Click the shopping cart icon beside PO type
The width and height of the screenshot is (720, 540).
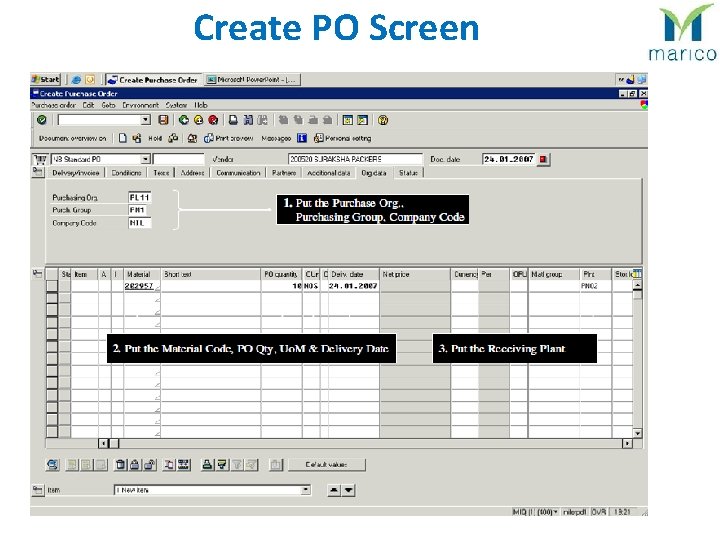40,159
